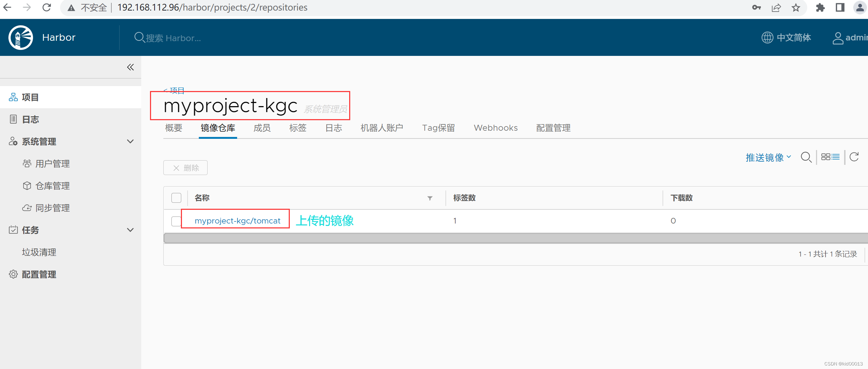Viewport: 868px width, 369px height.
Task: Switch repositories to card view
Action: 826,157
